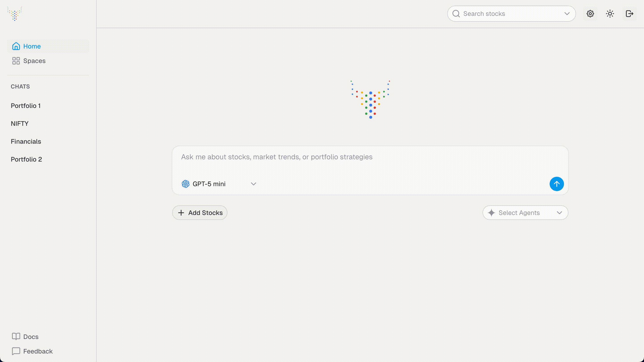Open Spaces using the grid icon
Image resolution: width=644 pixels, height=362 pixels.
point(16,61)
